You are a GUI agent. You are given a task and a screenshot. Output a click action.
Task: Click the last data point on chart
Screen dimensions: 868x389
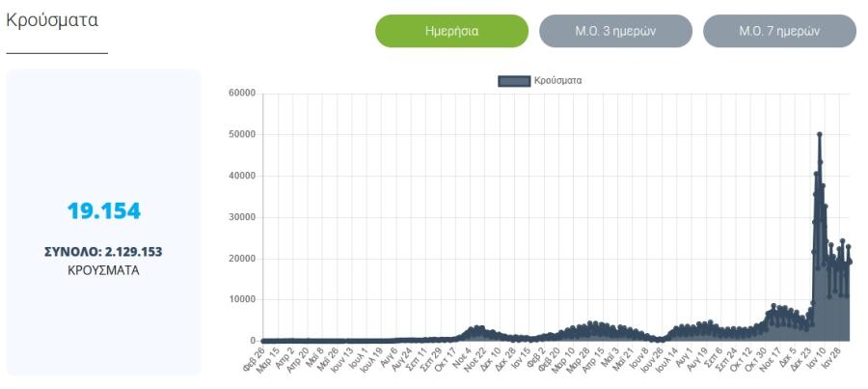pos(850,262)
